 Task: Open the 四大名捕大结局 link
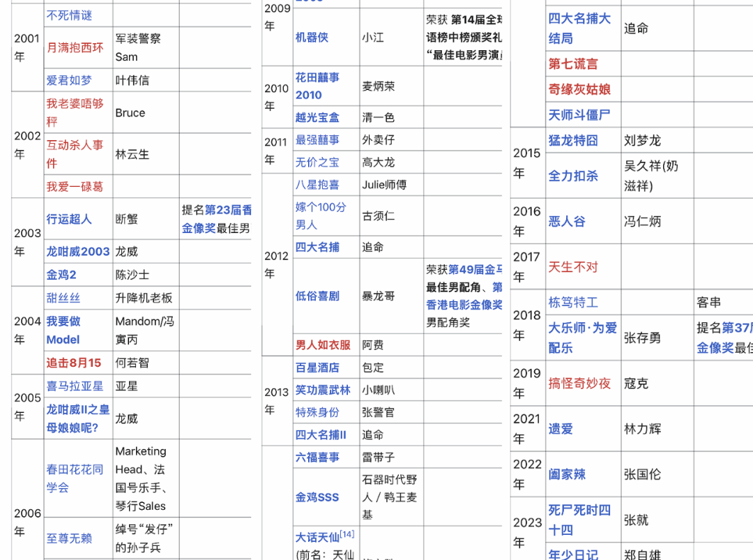579,28
